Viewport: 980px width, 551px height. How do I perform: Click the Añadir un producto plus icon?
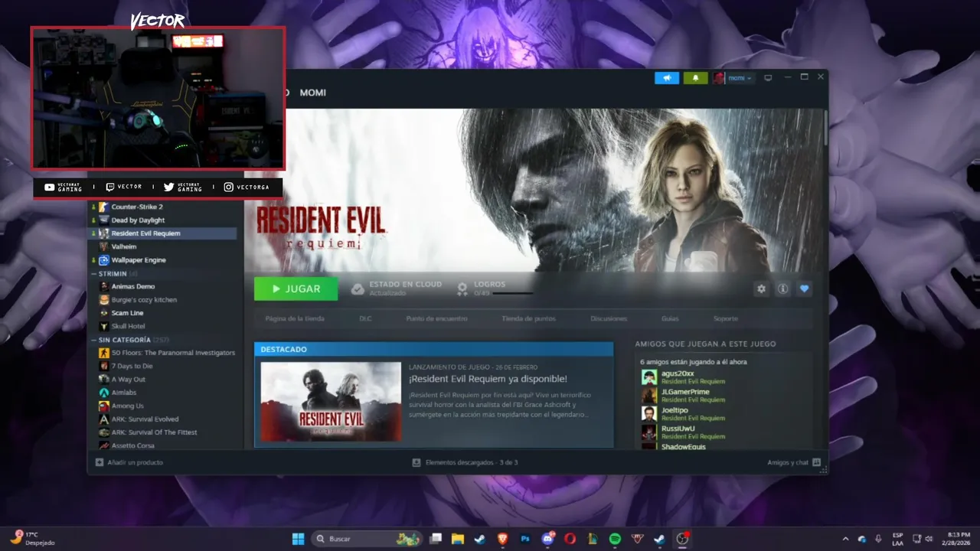pyautogui.click(x=100, y=462)
